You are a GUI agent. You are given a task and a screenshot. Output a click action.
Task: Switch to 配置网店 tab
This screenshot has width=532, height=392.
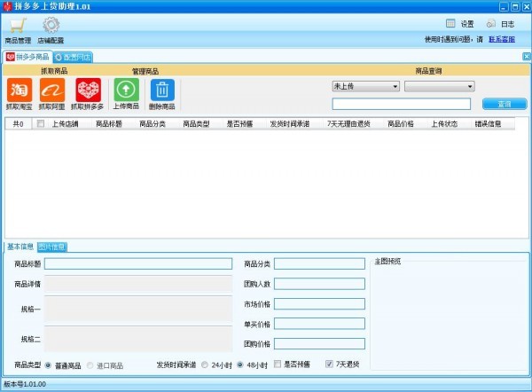[x=73, y=58]
